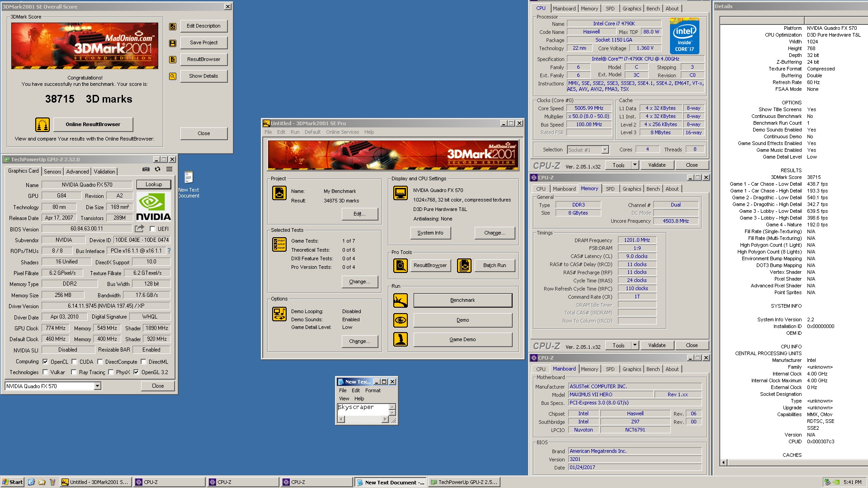Viewport: 868px width, 488px height.
Task: Click the Start button
Action: tap(13, 482)
